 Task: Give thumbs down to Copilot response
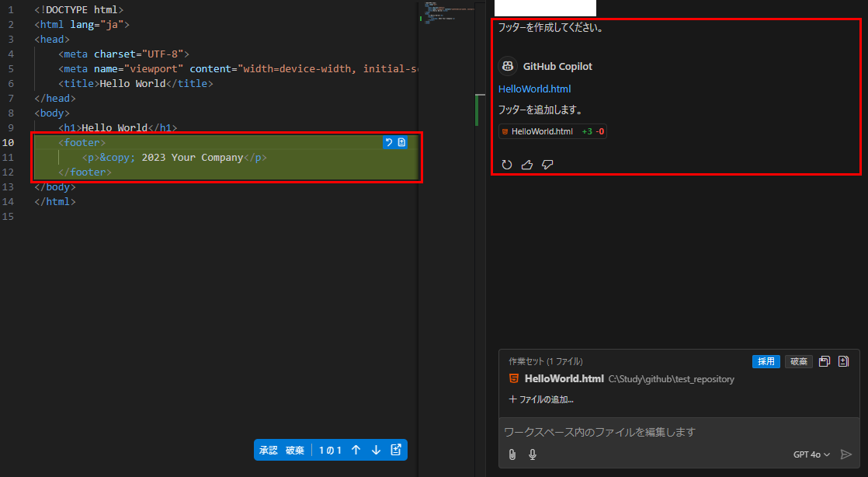click(x=547, y=165)
